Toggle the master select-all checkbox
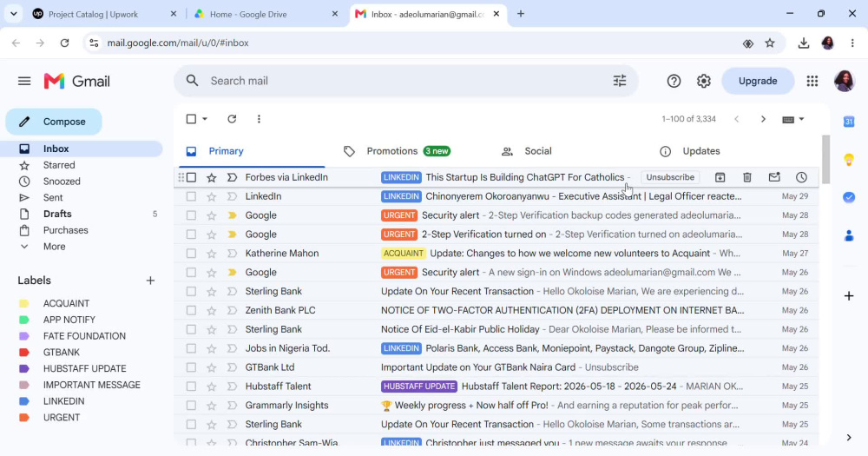 click(x=192, y=119)
